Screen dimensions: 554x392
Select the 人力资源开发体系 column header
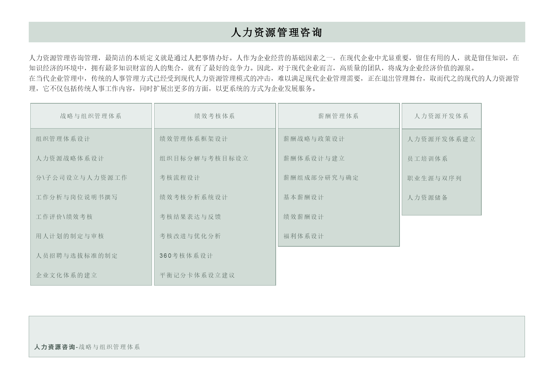click(x=442, y=116)
